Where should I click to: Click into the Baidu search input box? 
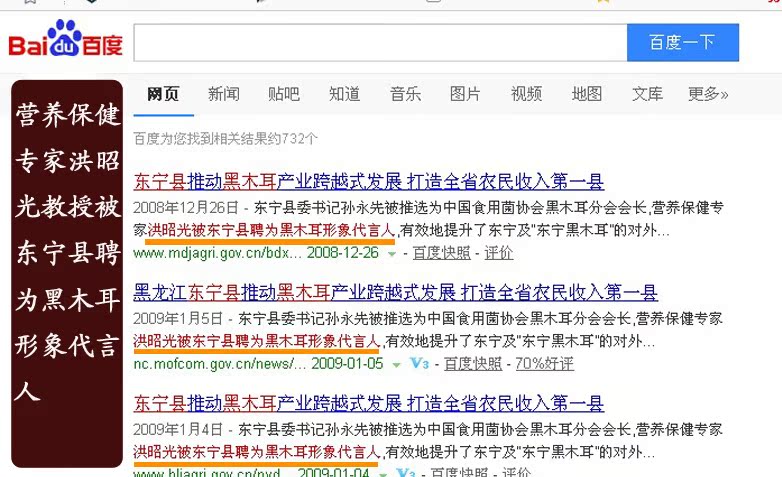[380, 42]
